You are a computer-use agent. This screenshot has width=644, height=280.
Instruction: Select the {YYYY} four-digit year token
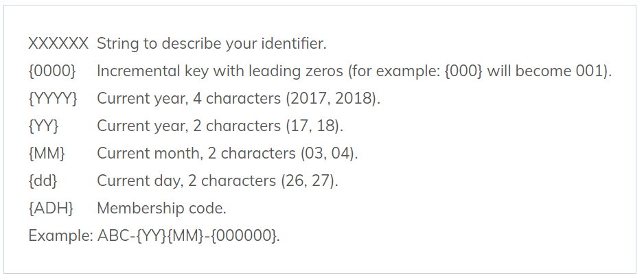coord(53,99)
